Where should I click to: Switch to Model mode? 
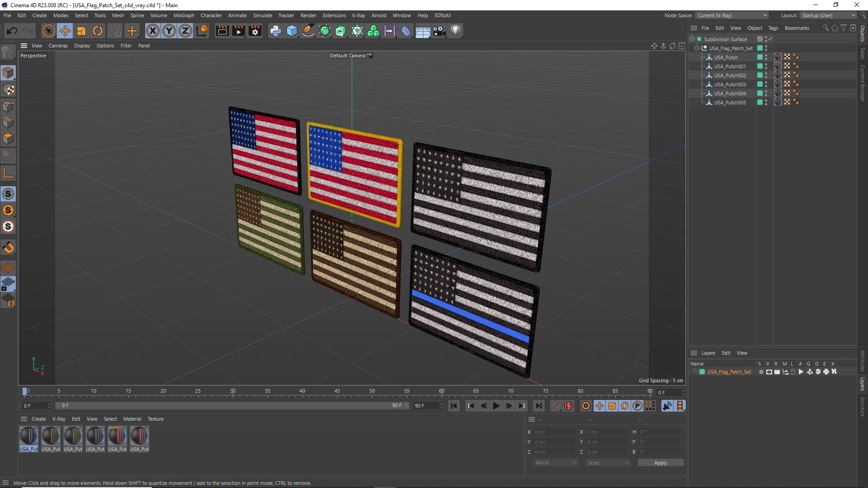8,73
